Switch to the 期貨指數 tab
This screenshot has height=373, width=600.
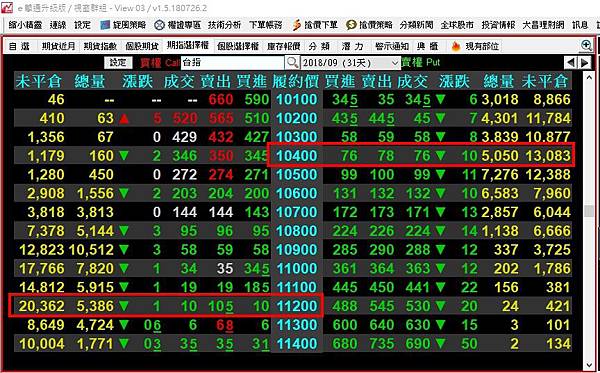tap(100, 47)
